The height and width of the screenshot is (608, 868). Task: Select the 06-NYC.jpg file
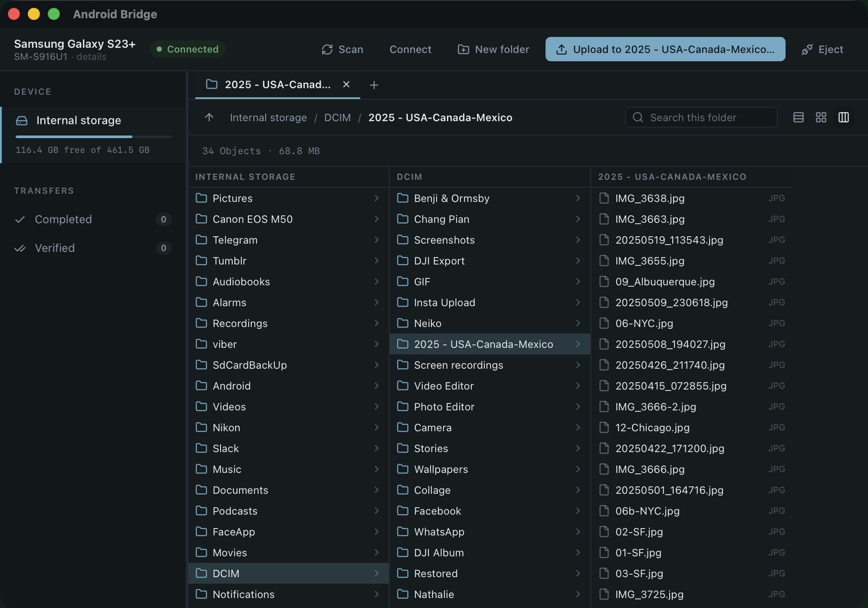click(x=692, y=323)
